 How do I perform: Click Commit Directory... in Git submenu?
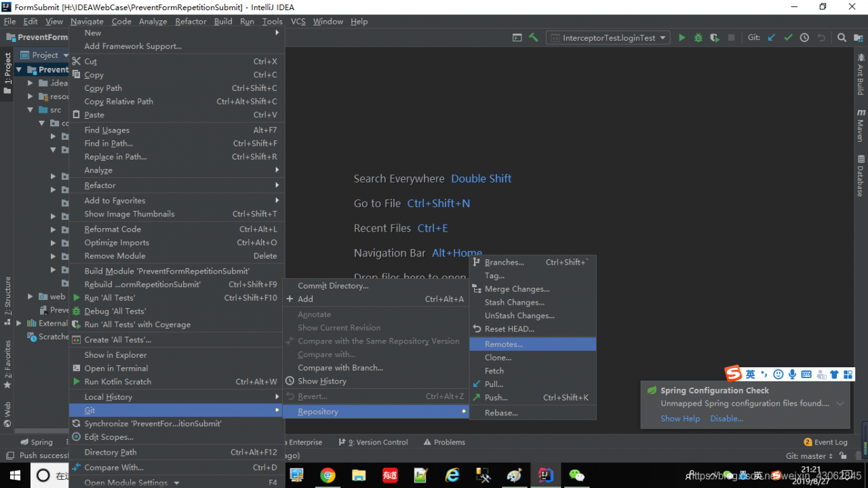click(x=376, y=286)
